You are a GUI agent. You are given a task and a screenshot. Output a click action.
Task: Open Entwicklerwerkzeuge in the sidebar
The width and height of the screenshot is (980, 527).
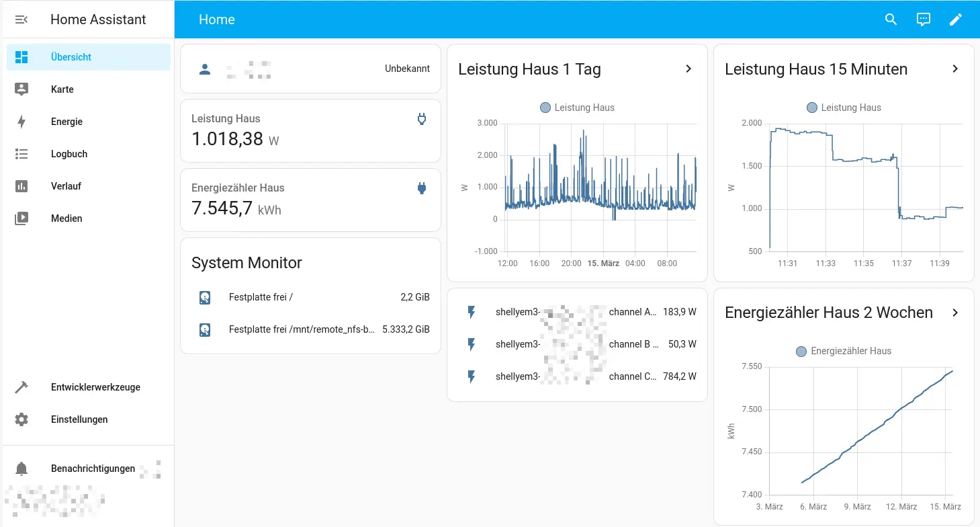pos(95,387)
